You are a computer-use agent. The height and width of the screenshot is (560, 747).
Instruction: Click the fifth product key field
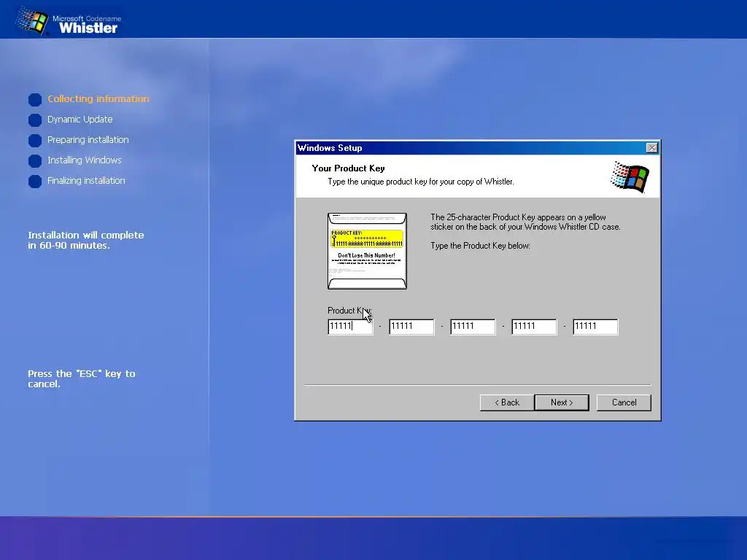(x=595, y=327)
